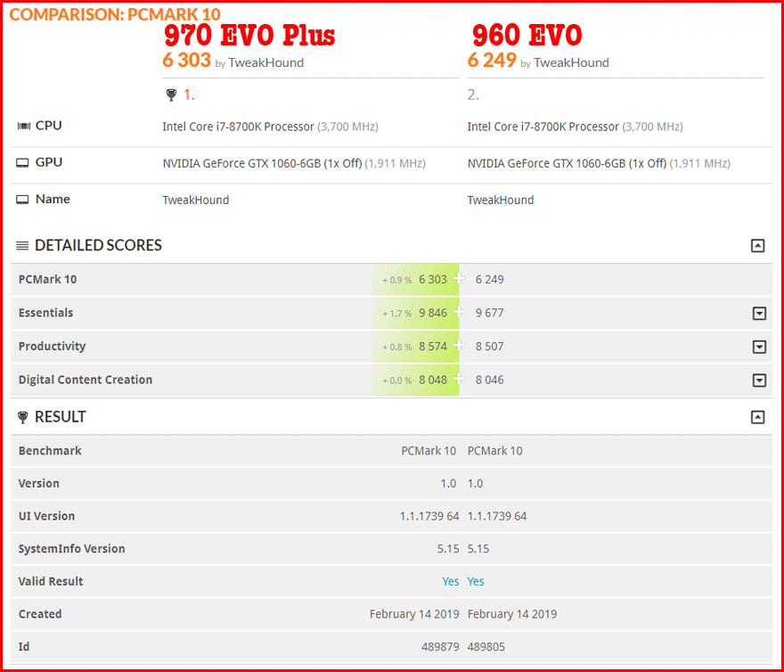The image size is (784, 672).
Task: Click the 9 677 Essentials score
Action: point(489,313)
